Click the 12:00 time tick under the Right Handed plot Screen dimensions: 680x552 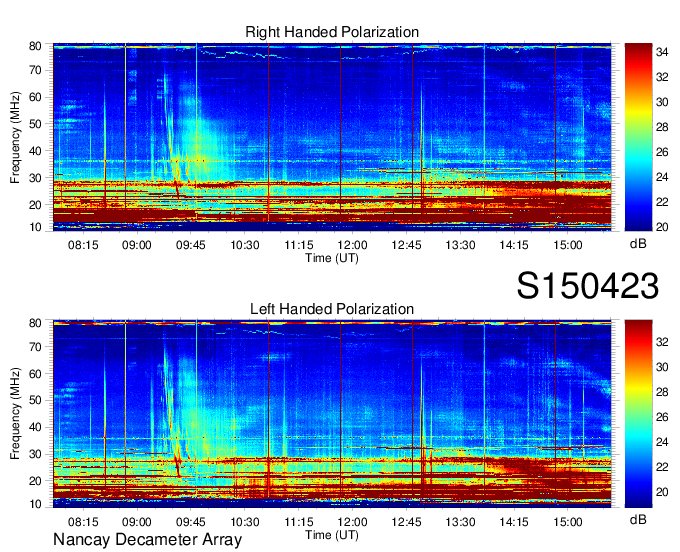(x=353, y=245)
